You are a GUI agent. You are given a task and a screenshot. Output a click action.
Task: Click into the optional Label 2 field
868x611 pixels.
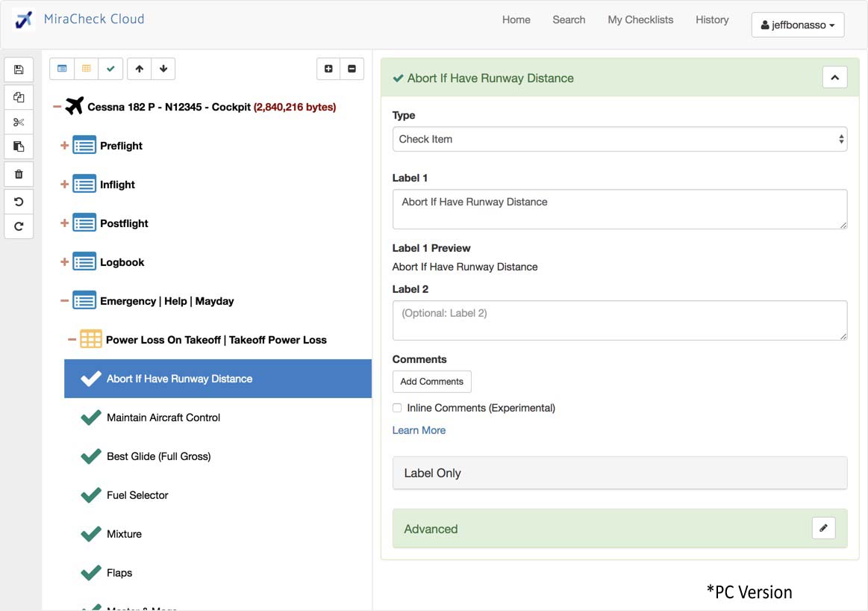pos(619,320)
